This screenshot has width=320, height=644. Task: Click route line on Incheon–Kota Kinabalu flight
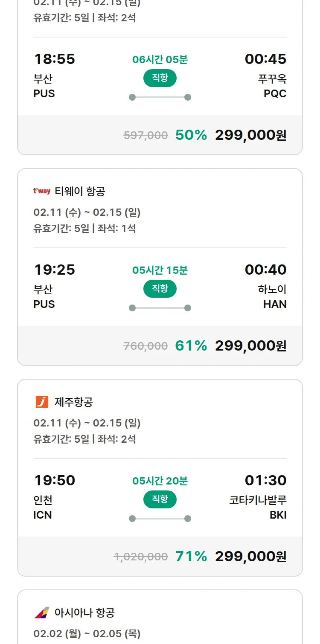click(160, 519)
